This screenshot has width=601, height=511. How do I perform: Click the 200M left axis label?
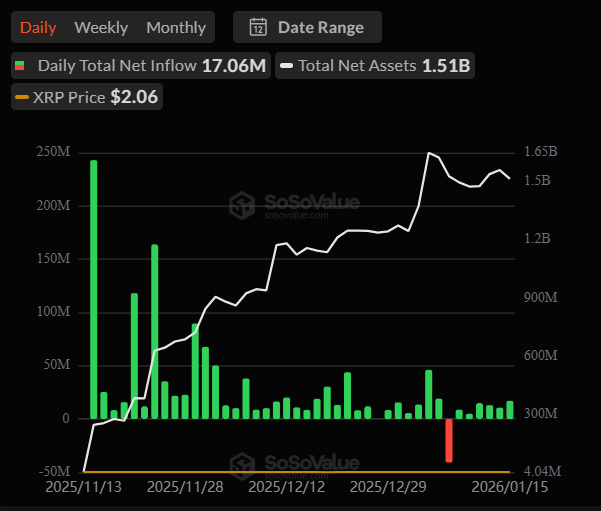click(x=54, y=205)
